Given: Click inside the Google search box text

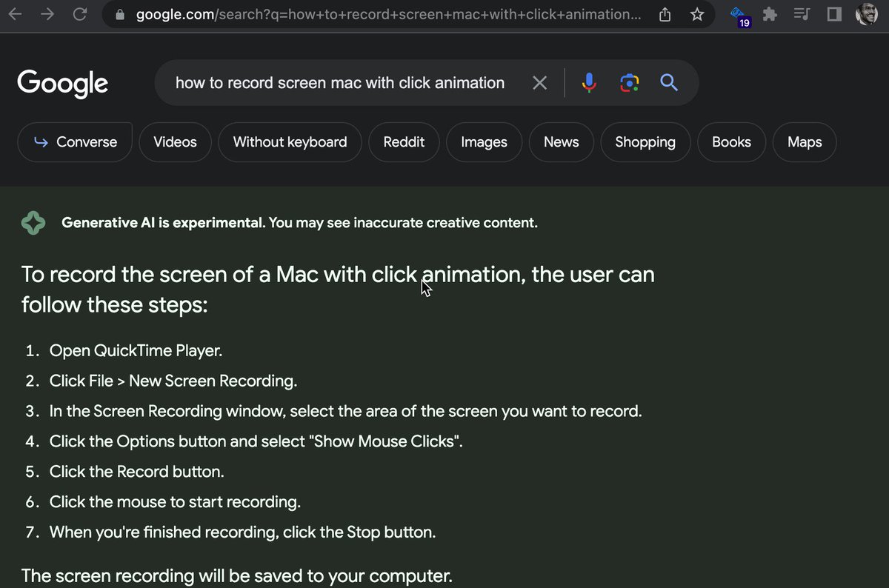Looking at the screenshot, I should coord(340,83).
